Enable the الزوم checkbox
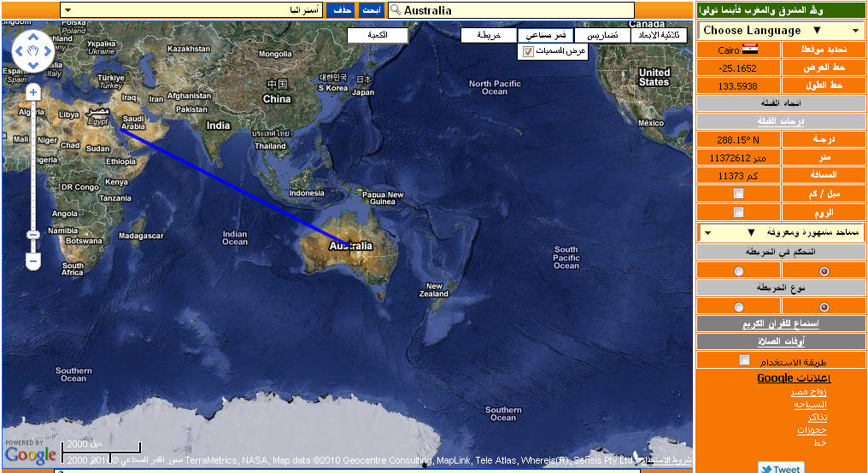This screenshot has width=868, height=473. click(x=738, y=212)
